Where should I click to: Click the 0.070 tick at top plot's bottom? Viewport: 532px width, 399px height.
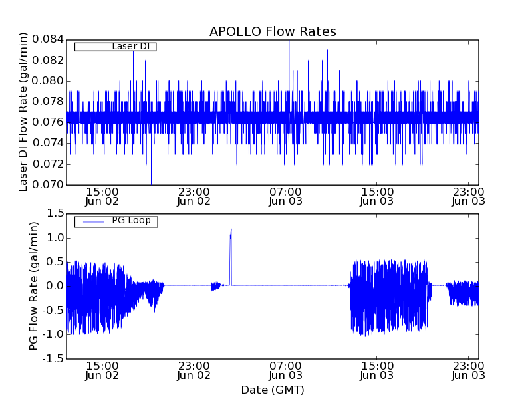[49, 185]
